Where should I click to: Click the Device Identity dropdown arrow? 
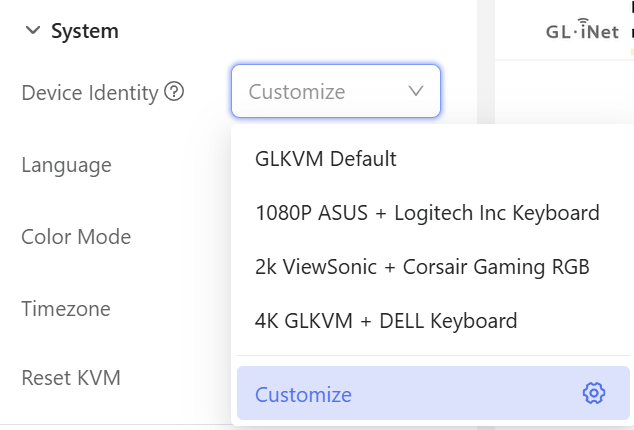point(416,92)
